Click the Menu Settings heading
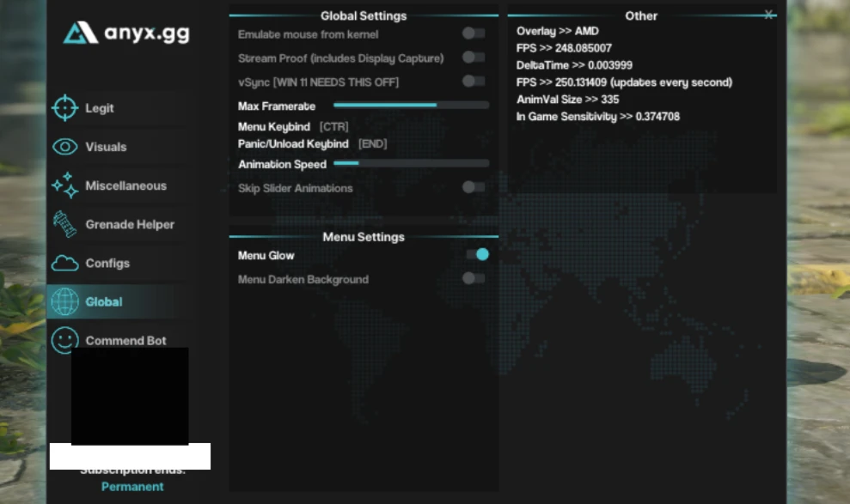The height and width of the screenshot is (504, 850). point(364,237)
